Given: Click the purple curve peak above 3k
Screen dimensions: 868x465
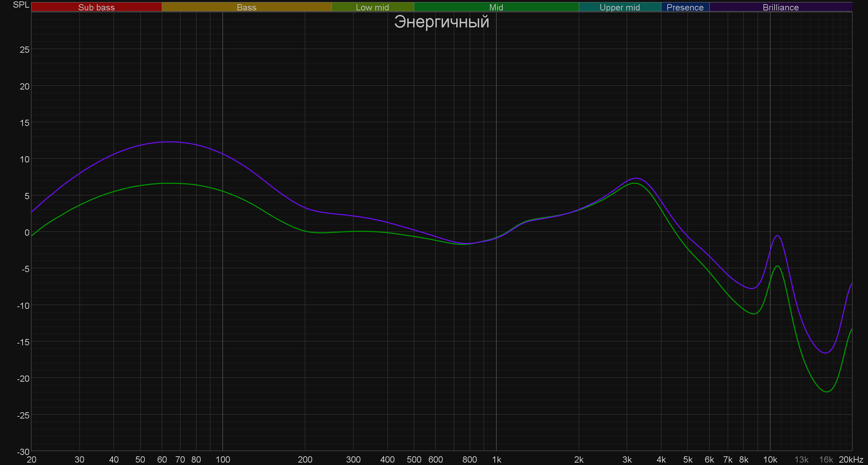Looking at the screenshot, I should 636,178.
